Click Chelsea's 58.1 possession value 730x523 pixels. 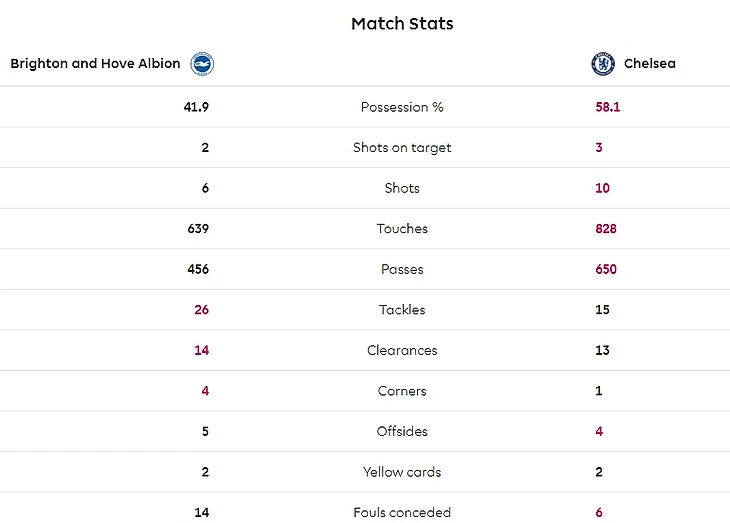pyautogui.click(x=608, y=107)
